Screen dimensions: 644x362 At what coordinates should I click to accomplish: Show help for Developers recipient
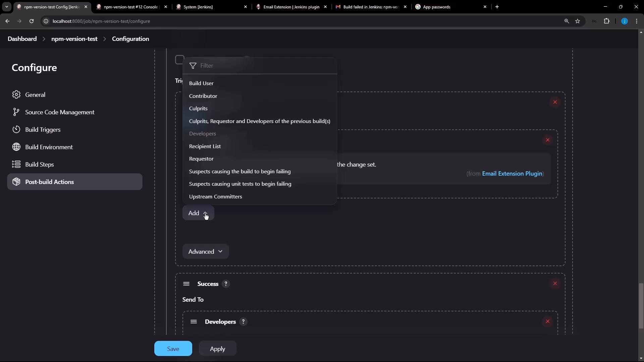pos(244,322)
